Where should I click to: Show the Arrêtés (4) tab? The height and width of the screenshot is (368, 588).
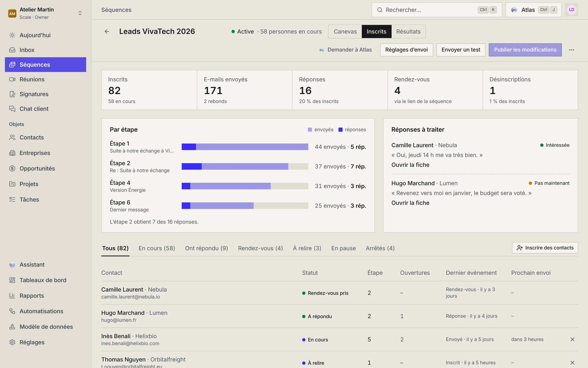point(380,248)
